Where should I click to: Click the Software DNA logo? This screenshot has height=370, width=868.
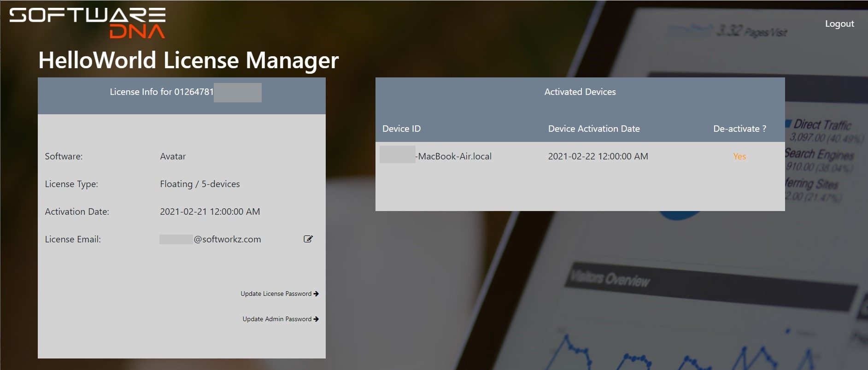click(88, 23)
